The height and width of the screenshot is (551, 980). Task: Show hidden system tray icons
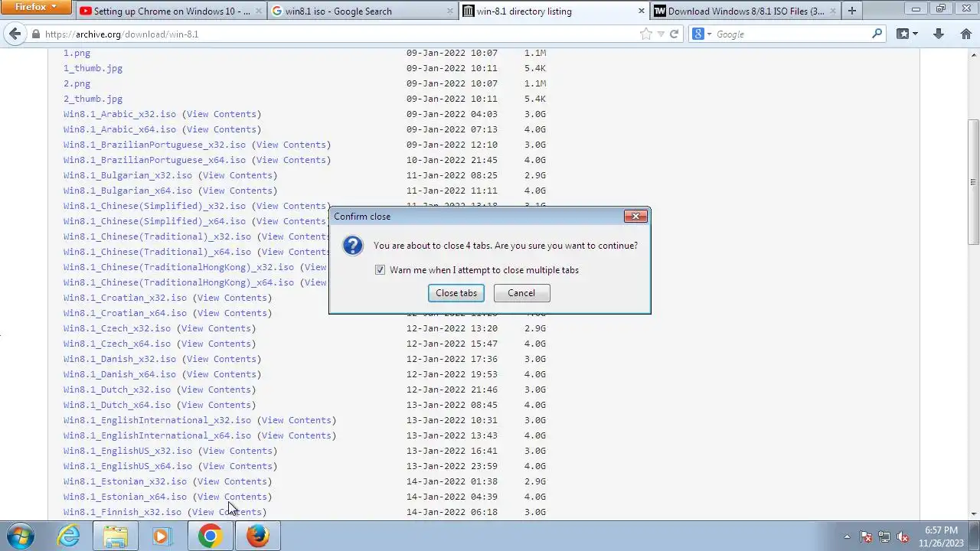point(847,536)
